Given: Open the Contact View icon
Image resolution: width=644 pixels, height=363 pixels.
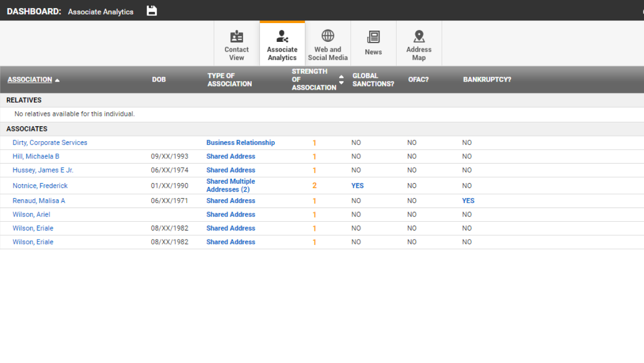Looking at the screenshot, I should coord(237,37).
